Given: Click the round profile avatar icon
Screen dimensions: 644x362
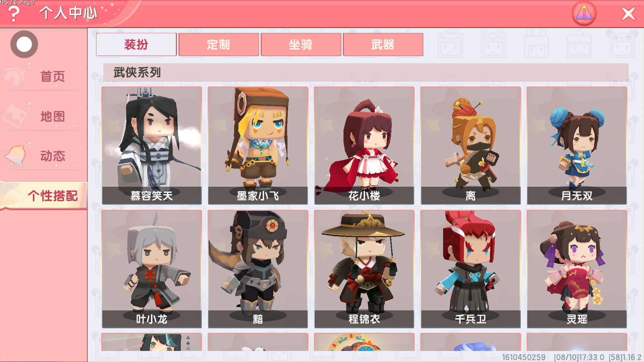Looking at the screenshot, I should click(24, 44).
